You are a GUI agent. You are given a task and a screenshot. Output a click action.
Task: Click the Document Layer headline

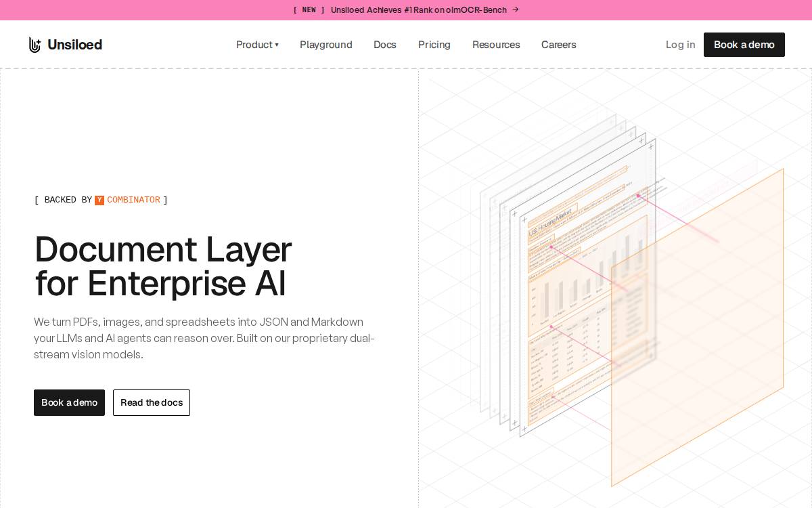coord(163,266)
